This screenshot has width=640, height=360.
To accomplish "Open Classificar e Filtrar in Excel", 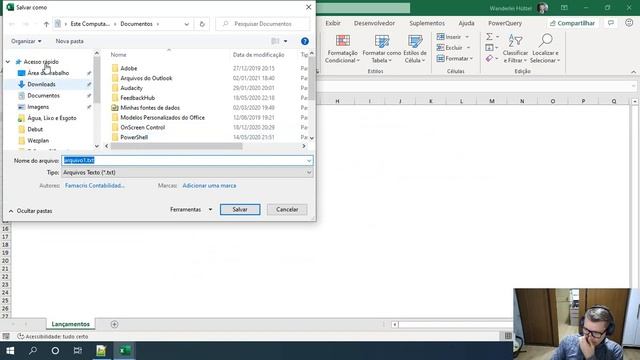I will [515, 49].
